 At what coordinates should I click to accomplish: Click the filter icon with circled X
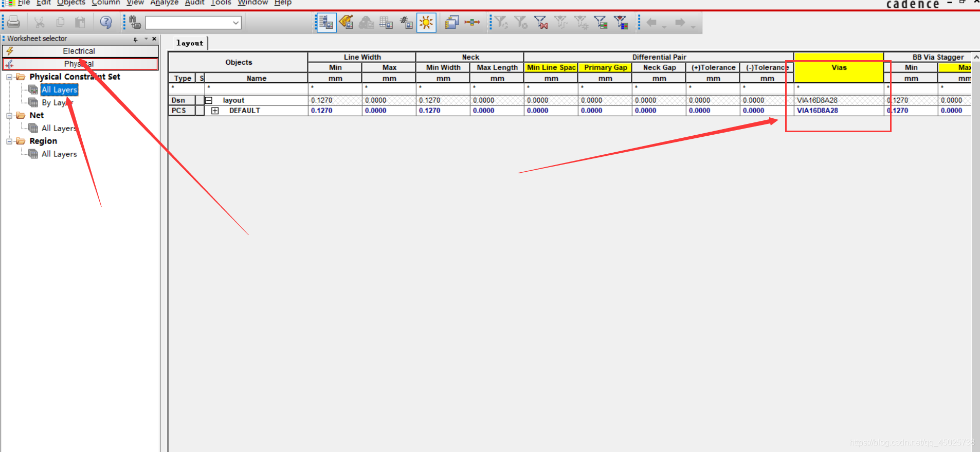[521, 22]
